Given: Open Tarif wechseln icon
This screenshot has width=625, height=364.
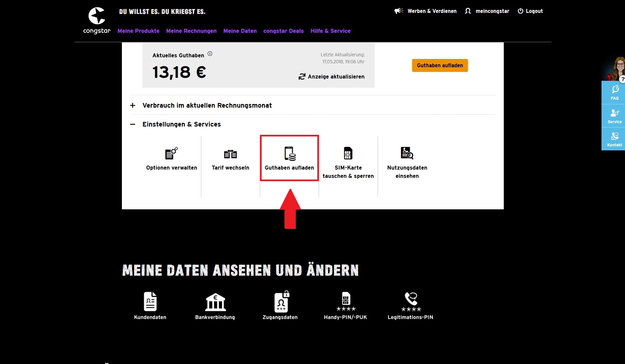Looking at the screenshot, I should [x=230, y=154].
